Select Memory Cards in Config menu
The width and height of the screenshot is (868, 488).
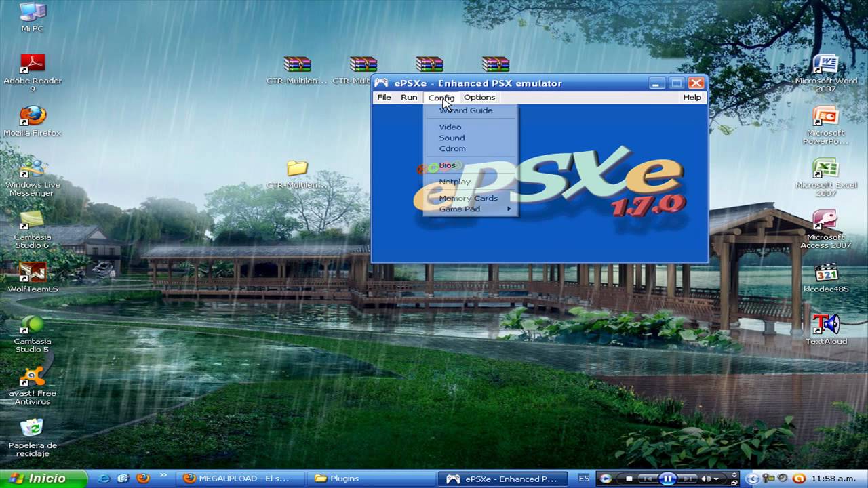coord(471,198)
